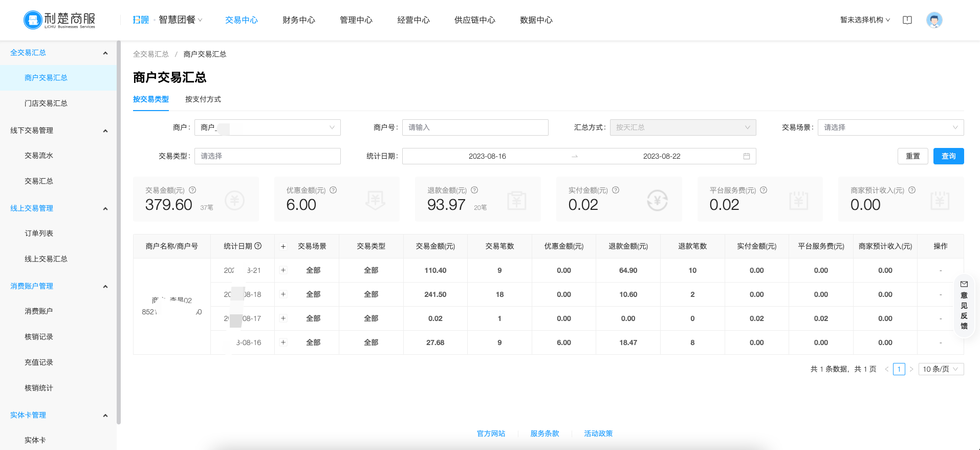Open the 活动政策 footer link
980x450 pixels.
point(599,434)
